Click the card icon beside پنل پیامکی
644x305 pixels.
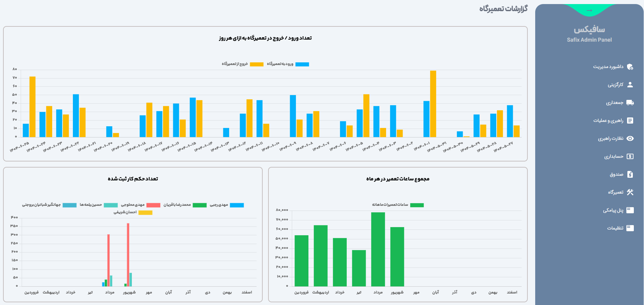630,210
